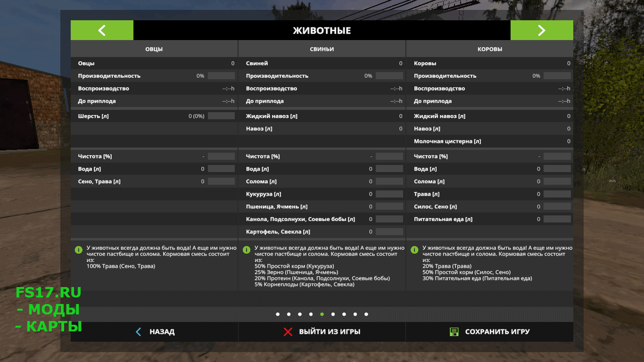The width and height of the screenshot is (644, 362).
Task: Click the СВИНЬИ column header
Action: (322, 49)
